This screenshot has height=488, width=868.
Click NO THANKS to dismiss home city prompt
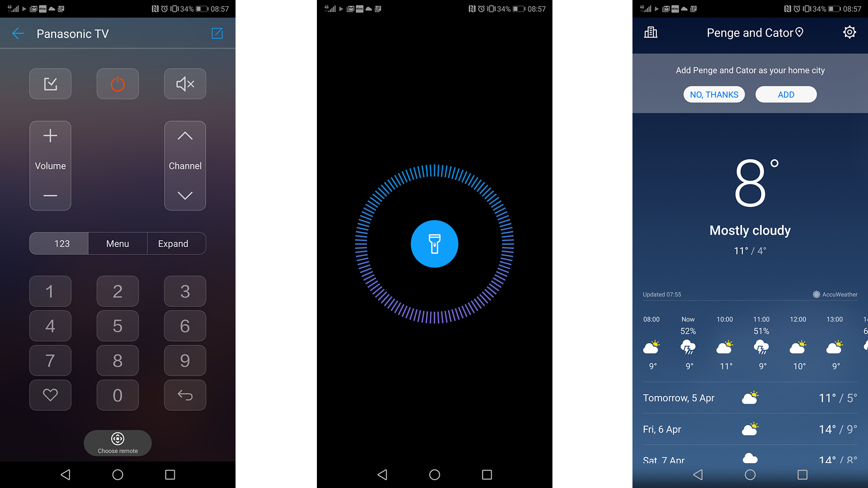[713, 95]
